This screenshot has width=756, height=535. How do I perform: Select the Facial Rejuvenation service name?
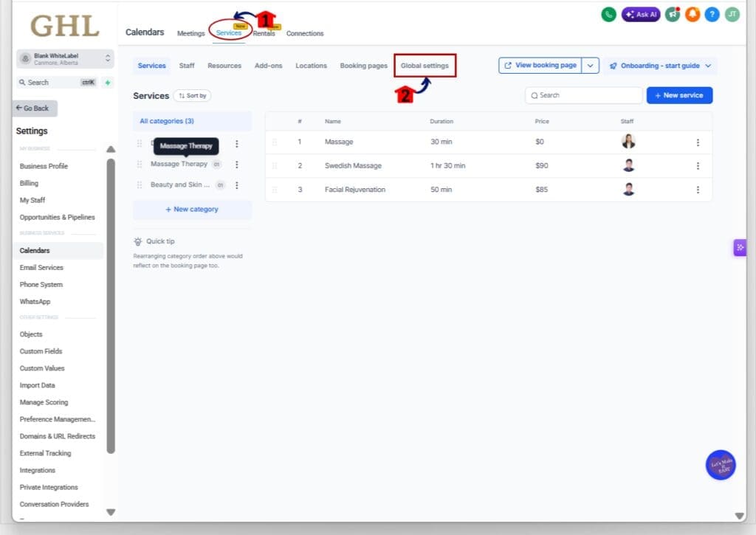point(355,190)
